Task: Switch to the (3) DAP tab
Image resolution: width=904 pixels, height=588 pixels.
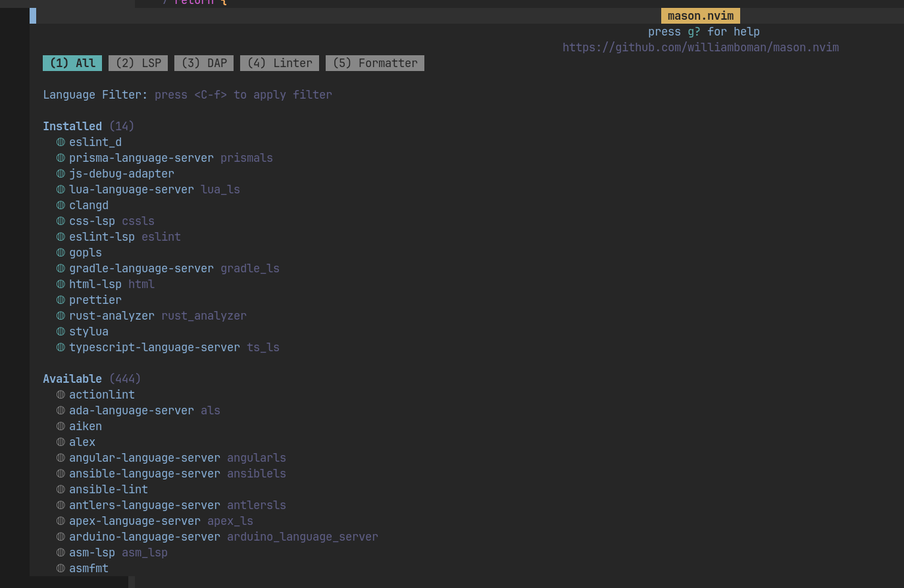Action: pyautogui.click(x=204, y=63)
